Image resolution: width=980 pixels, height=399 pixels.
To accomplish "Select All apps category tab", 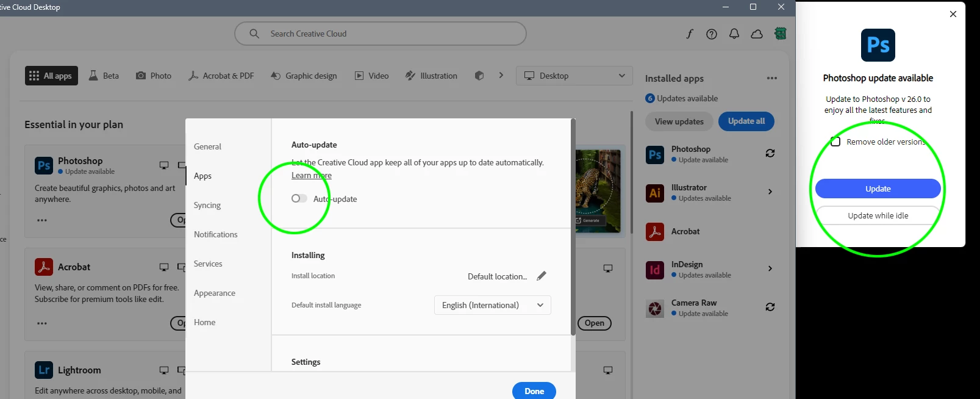I will (51, 76).
